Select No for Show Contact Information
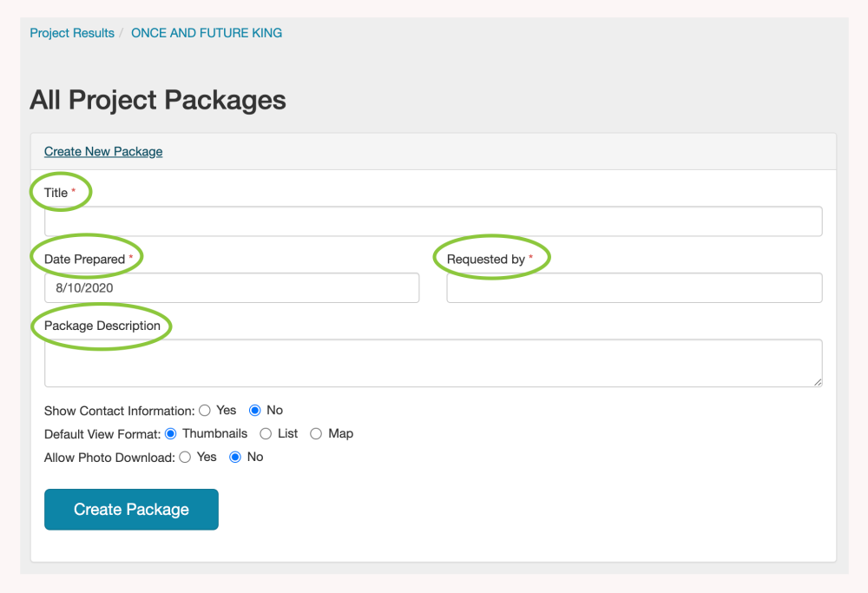 (x=255, y=411)
